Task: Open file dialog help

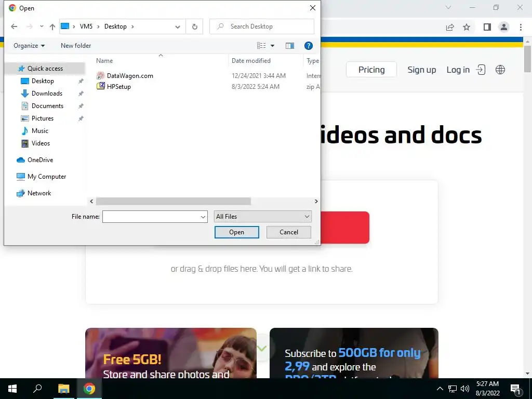Action: point(308,46)
